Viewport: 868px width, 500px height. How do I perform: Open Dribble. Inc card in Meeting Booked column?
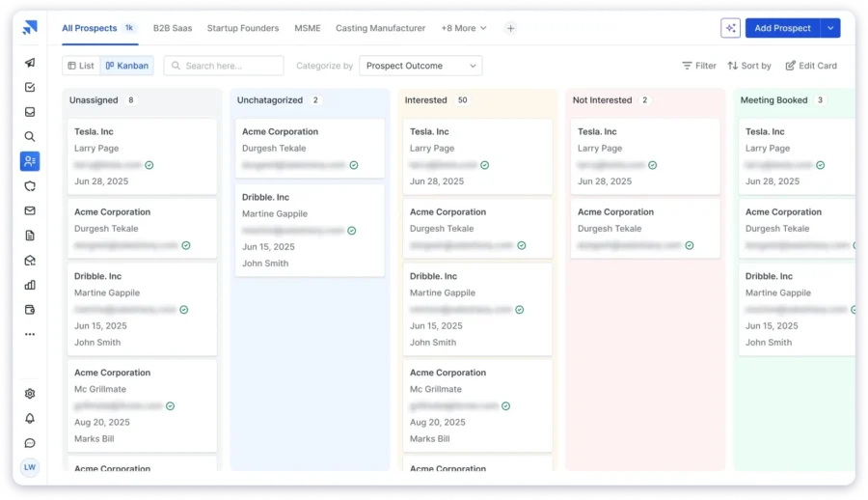pyautogui.click(x=798, y=309)
